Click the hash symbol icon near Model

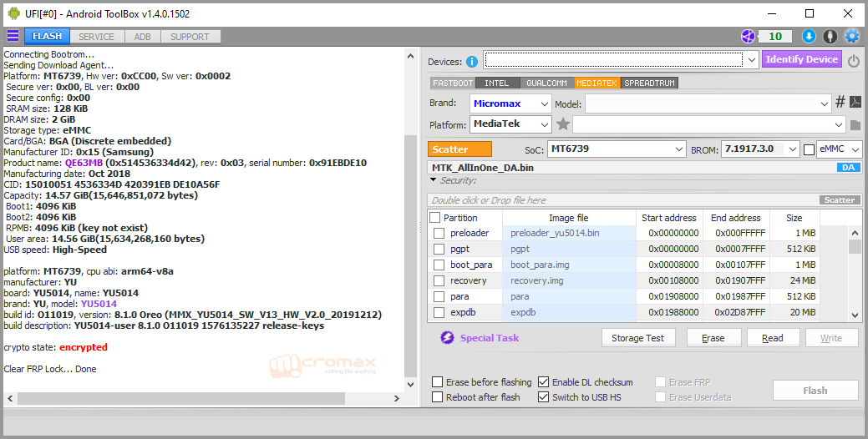coord(840,102)
